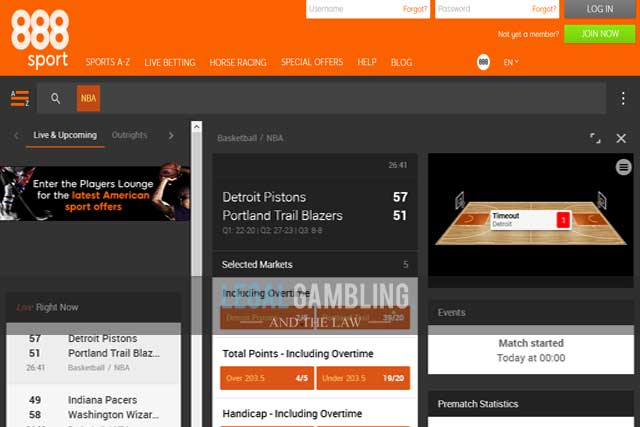Viewport: 640px width, 427px height.
Task: Open the court tracker menu icon
Action: click(623, 167)
